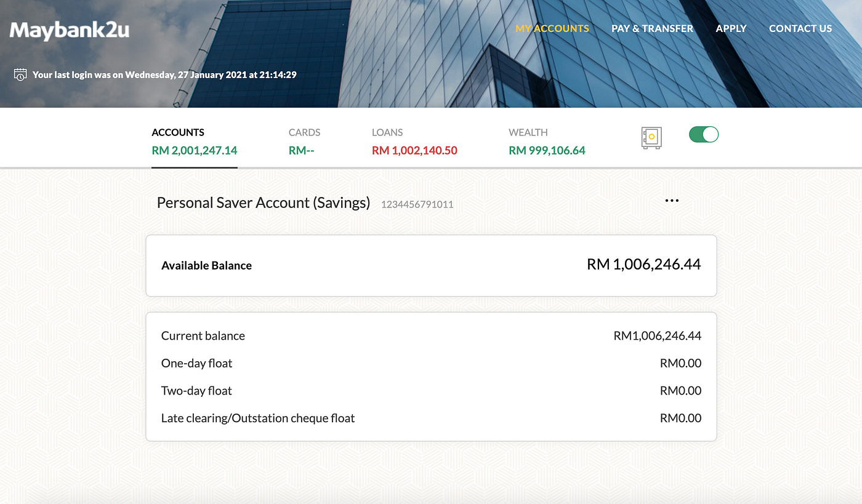Click the Available Balance label
This screenshot has height=504, width=862.
click(x=206, y=266)
